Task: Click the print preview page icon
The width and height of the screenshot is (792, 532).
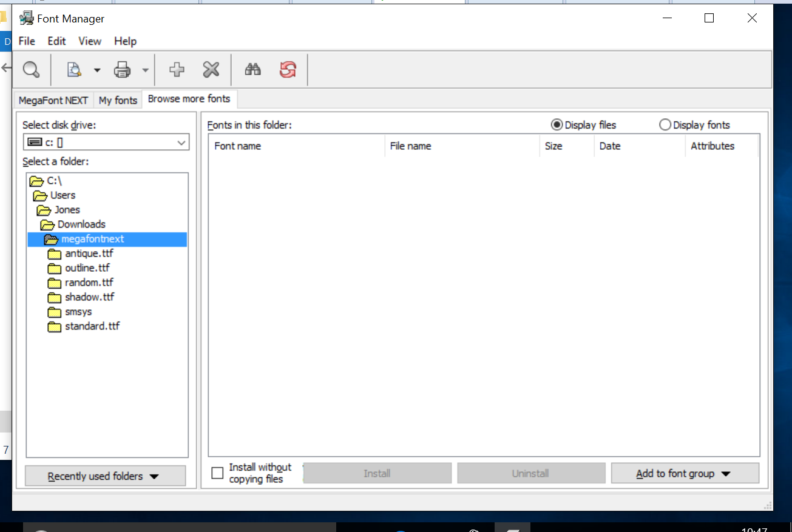Action: pos(74,70)
